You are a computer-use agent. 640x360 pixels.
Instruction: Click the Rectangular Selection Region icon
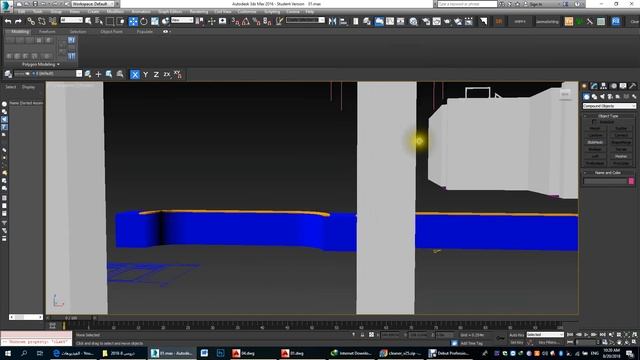coord(110,21)
